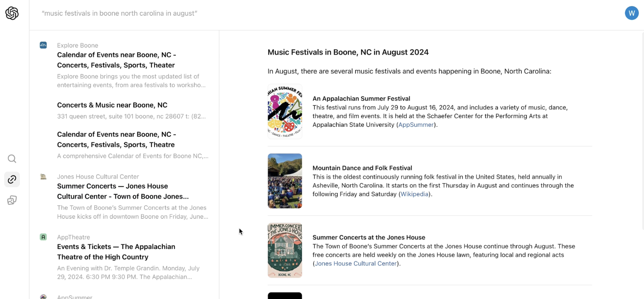Screen dimensions: 644x299
Task: Open Concerts & Music near Boone result
Action: click(112, 105)
